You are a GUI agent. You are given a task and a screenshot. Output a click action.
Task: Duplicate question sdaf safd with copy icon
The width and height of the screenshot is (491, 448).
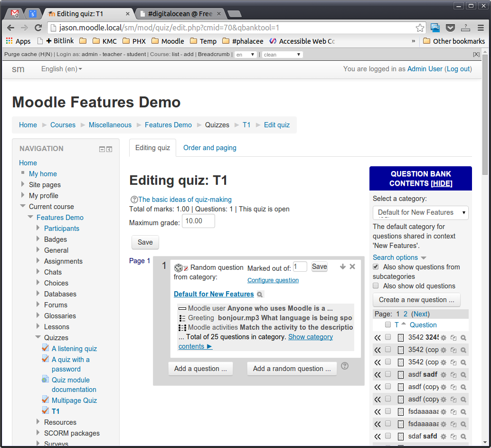[453, 437]
